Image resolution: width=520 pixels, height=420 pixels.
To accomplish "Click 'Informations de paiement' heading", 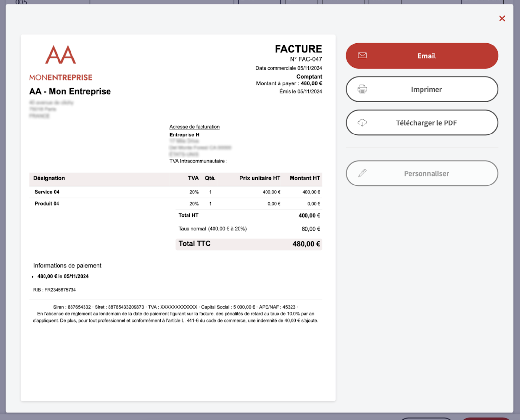I will click(67, 266).
